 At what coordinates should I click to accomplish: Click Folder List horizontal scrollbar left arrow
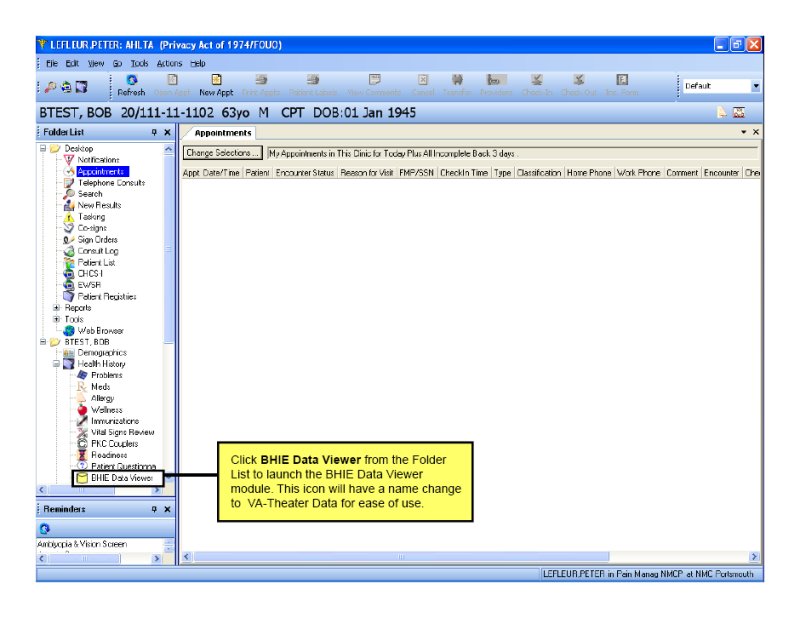coord(42,490)
